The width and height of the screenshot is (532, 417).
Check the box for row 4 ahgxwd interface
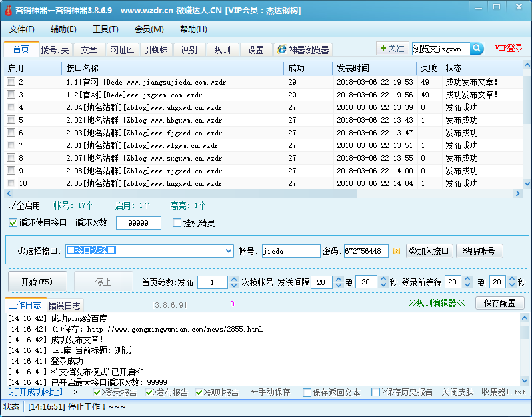[11, 107]
